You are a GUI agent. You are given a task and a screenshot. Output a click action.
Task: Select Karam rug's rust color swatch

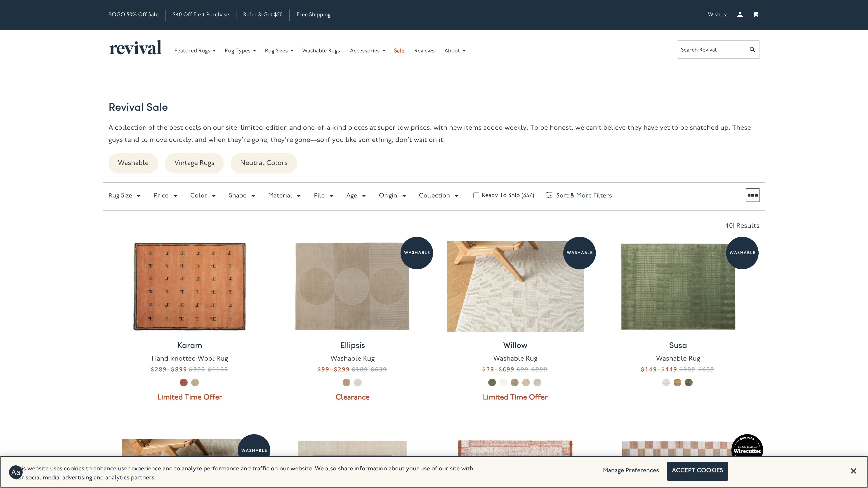tap(184, 382)
